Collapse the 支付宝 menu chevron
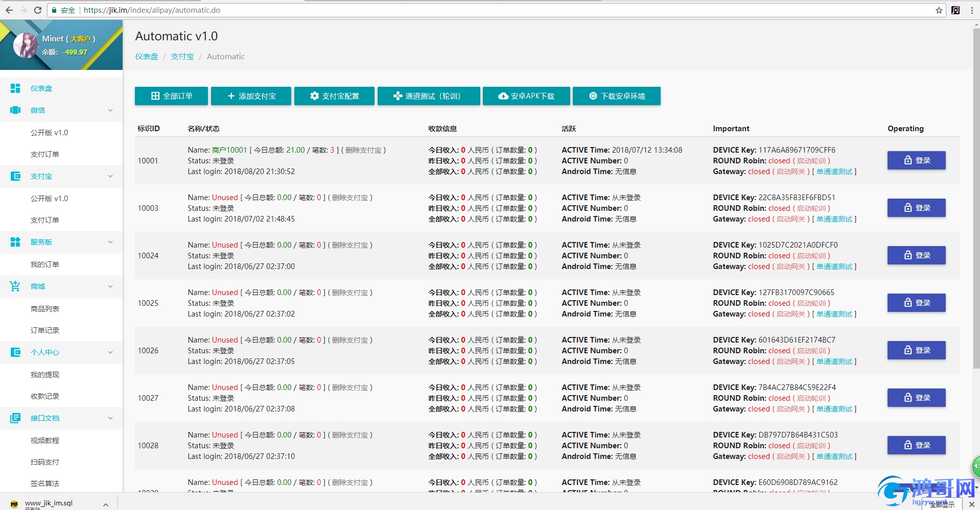Image resolution: width=980 pixels, height=510 pixels. (x=110, y=176)
